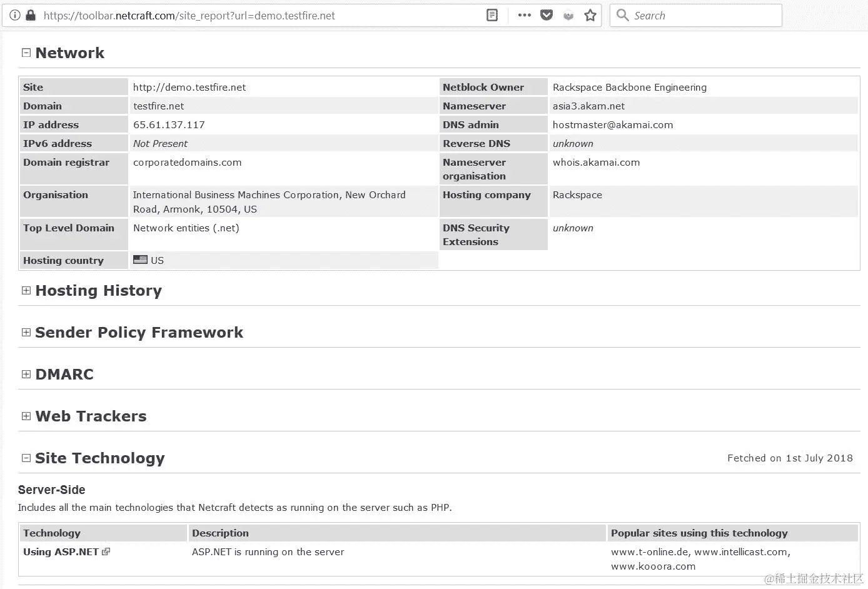Screen dimensions: 868x589
Task: Click www.intellicast.com popular site
Action: point(740,551)
